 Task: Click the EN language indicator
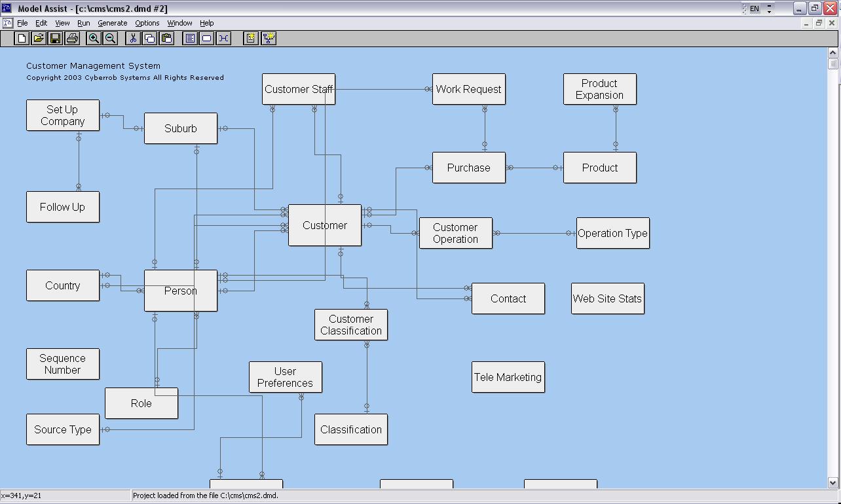pyautogui.click(x=755, y=9)
